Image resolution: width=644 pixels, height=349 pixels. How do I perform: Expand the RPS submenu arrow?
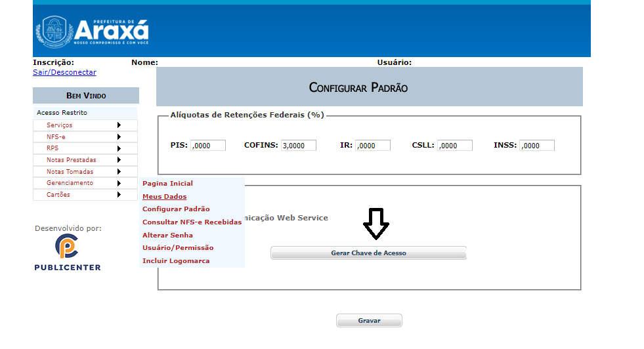click(x=119, y=148)
